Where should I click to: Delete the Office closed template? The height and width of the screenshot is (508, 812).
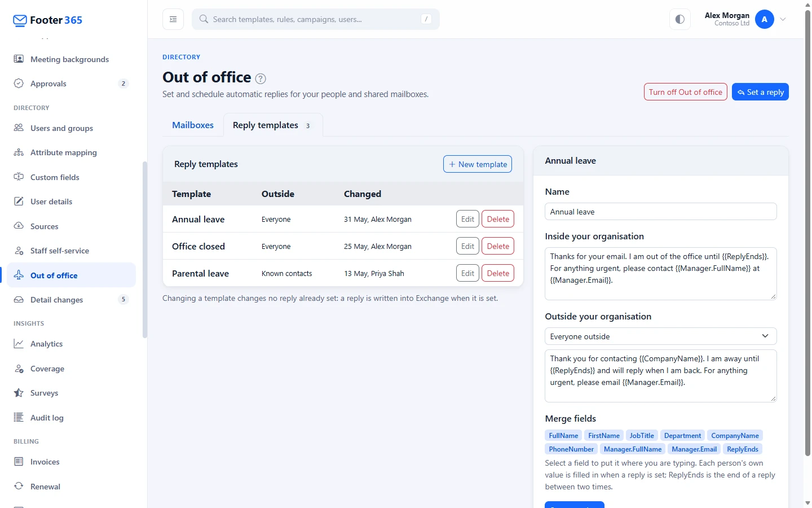pyautogui.click(x=498, y=246)
